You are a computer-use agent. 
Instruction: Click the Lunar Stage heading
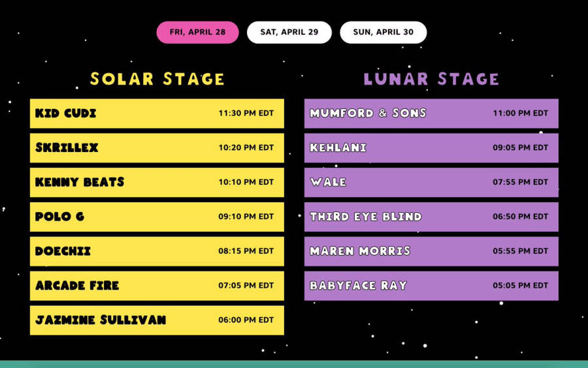[431, 79]
